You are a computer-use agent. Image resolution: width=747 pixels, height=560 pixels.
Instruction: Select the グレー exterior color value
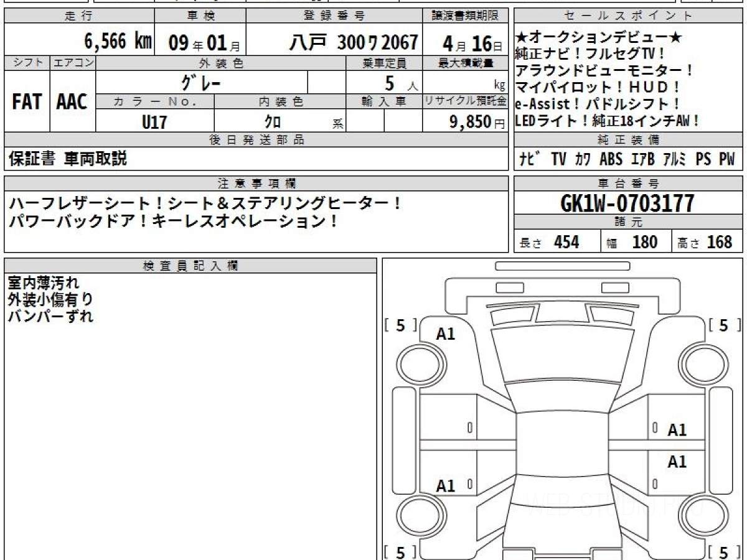[x=200, y=82]
